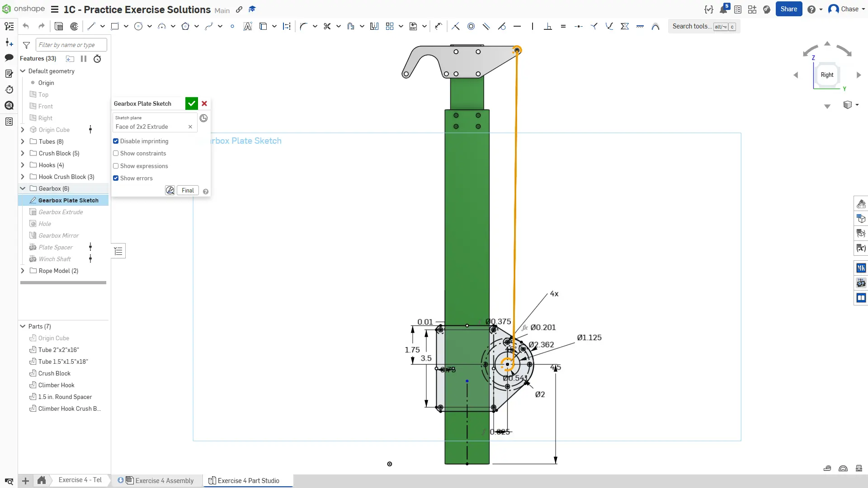Open Exercise 4 Part Studio tab
Viewport: 868px width, 488px height.
pyautogui.click(x=248, y=480)
